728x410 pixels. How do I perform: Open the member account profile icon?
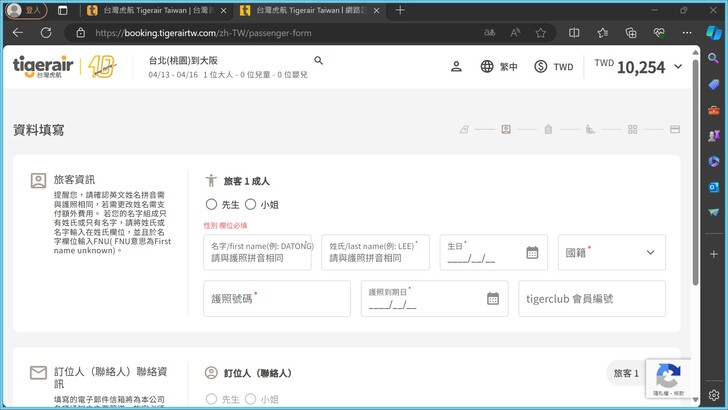pyautogui.click(x=456, y=67)
